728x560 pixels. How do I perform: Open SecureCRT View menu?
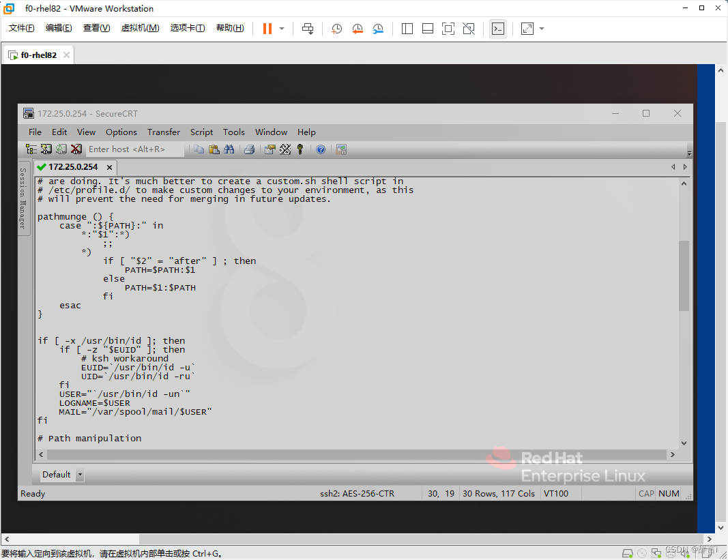click(86, 132)
